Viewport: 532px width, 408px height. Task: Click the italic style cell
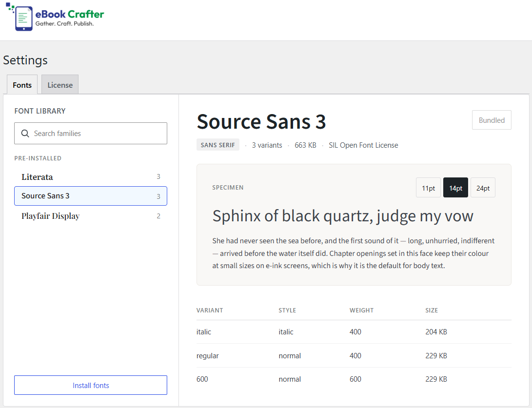tap(286, 331)
